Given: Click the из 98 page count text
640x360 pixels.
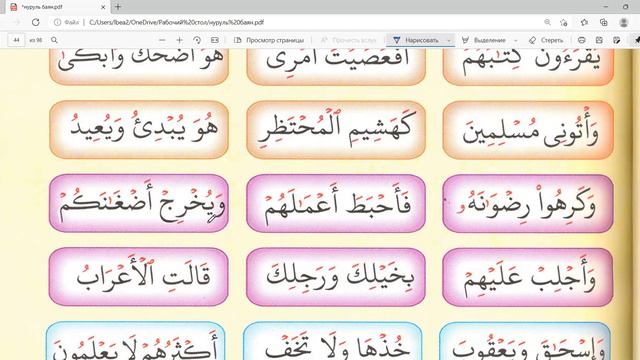Looking at the screenshot, I should 36,40.
